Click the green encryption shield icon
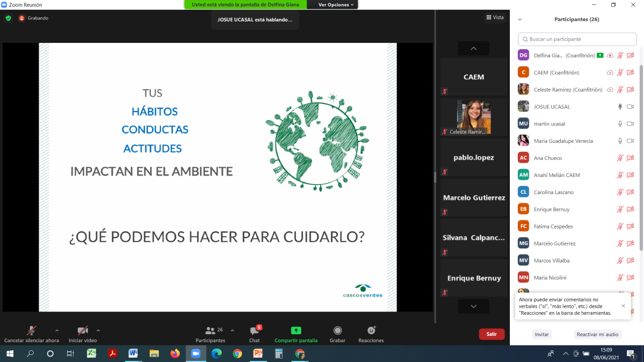This screenshot has height=362, width=644. 8,18
